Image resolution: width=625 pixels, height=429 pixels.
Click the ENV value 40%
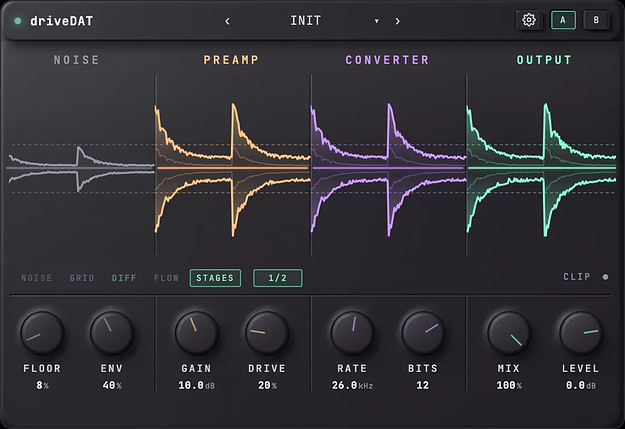tap(112, 386)
